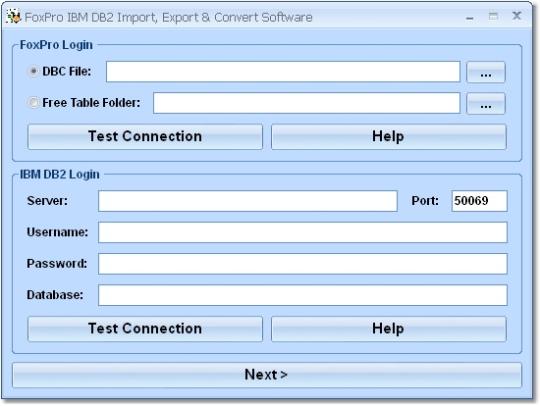Screen dimensions: 540x406
Task: Minimize the FoxPro IBM DB2 window
Action: 470,17
